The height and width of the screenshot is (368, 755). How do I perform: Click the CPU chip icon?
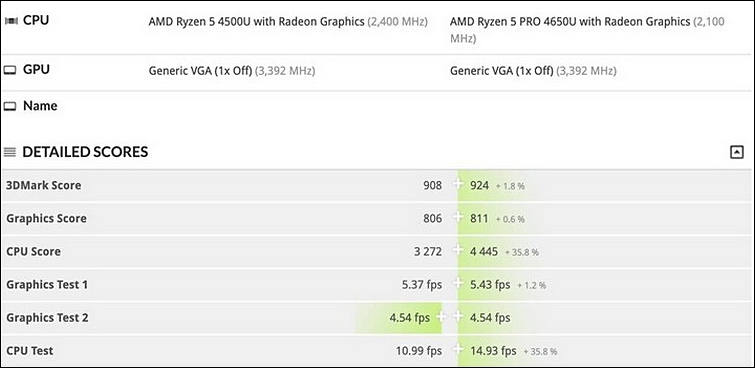point(11,21)
